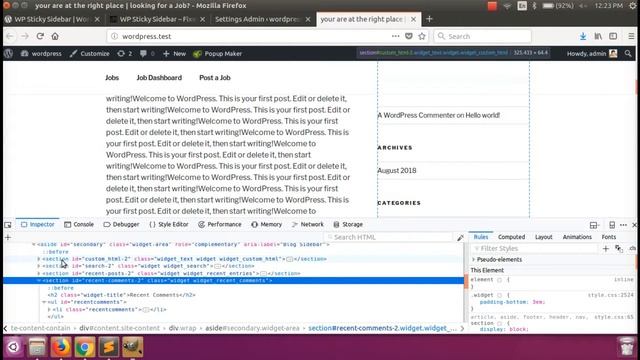The image size is (640, 360).
Task: Open the page actions three-dot menu
Action: pyautogui.click(x=395, y=36)
